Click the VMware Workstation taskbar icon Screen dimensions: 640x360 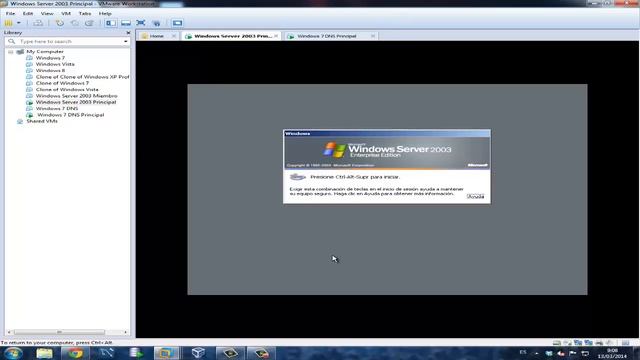click(x=167, y=353)
